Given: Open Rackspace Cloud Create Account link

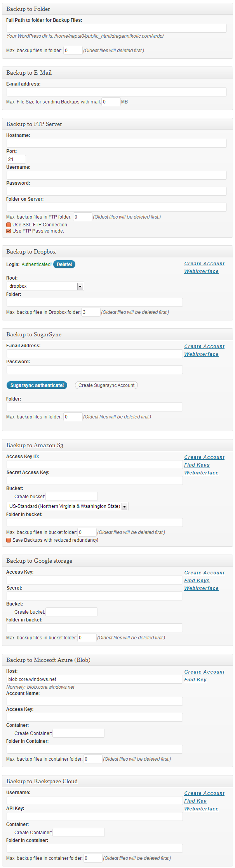Looking at the screenshot, I should 204,793.
